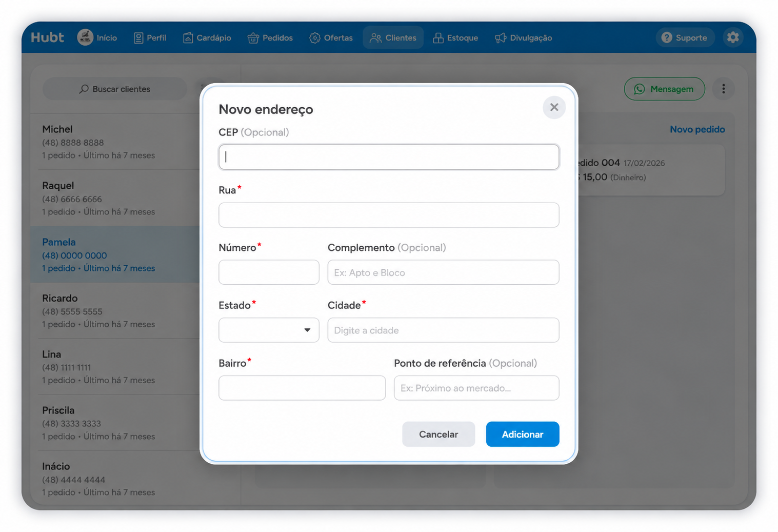Click the Ponto de referência field
This screenshot has width=778, height=532.
click(x=476, y=388)
